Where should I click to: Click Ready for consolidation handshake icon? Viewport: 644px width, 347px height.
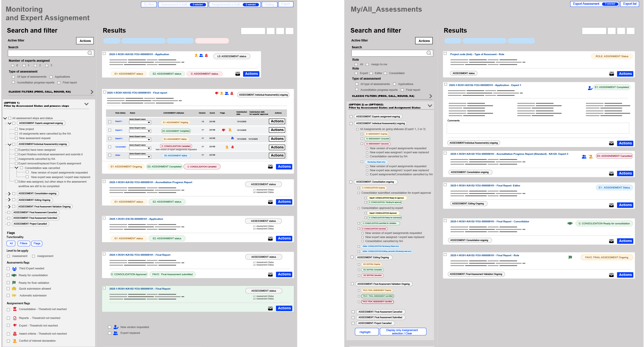[14, 275]
